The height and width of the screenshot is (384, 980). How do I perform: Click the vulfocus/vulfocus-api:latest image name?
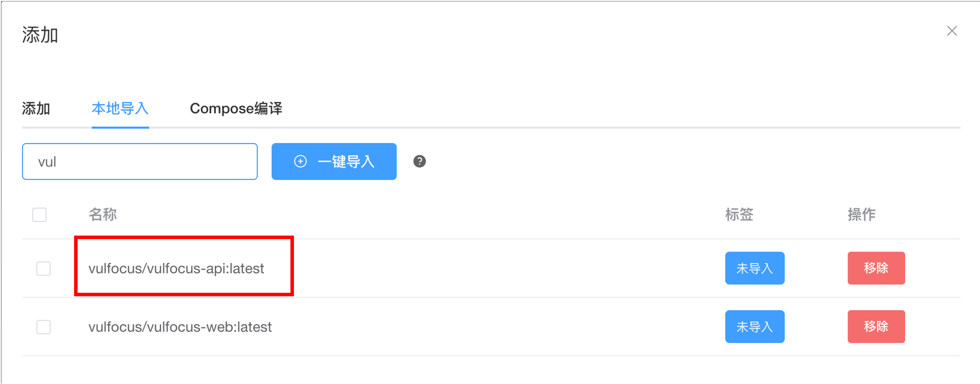point(176,269)
